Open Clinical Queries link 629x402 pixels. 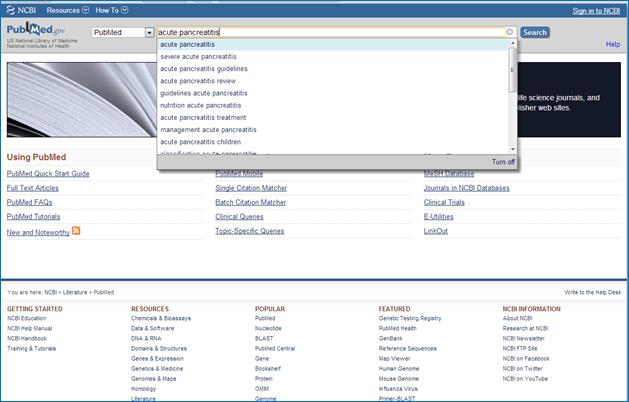(239, 217)
